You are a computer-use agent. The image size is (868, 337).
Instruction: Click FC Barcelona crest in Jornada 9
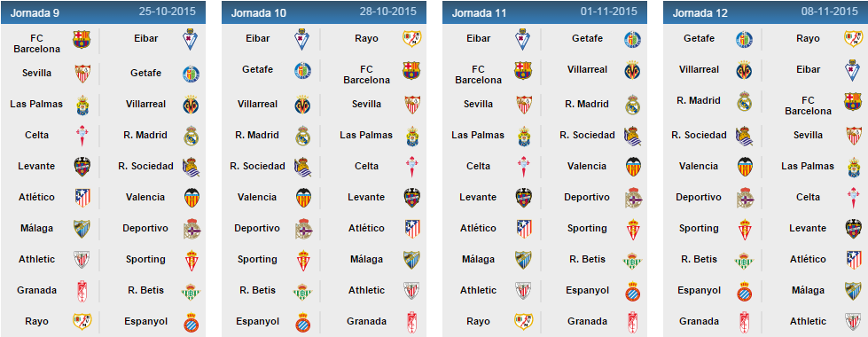coord(82,39)
